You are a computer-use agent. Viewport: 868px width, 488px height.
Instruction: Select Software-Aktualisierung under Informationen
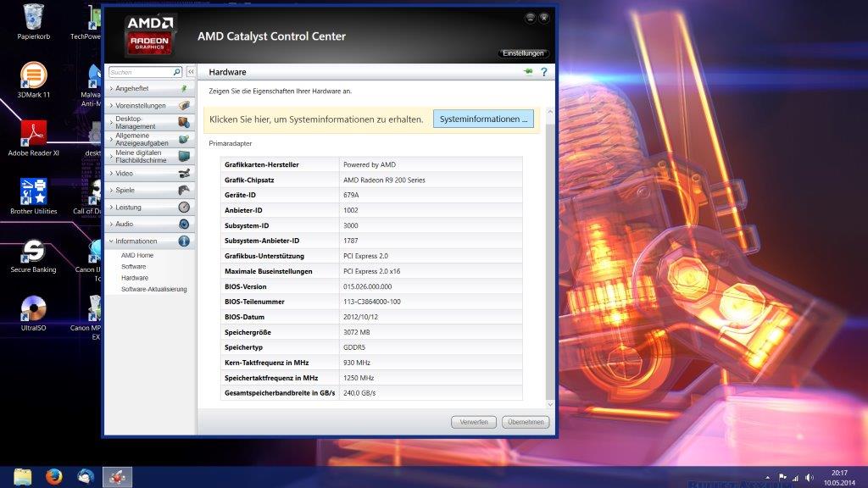click(x=154, y=290)
